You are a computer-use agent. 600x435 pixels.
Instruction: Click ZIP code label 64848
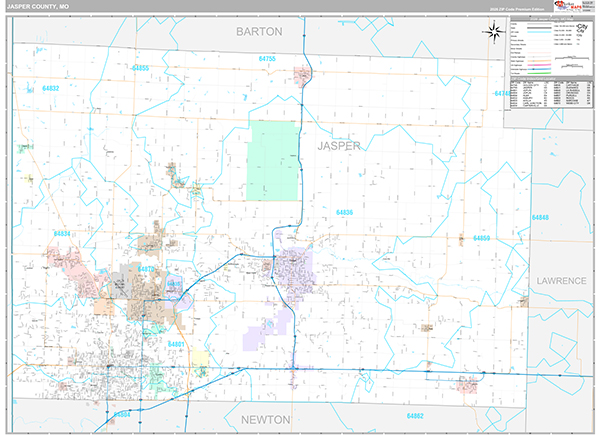[x=540, y=217]
